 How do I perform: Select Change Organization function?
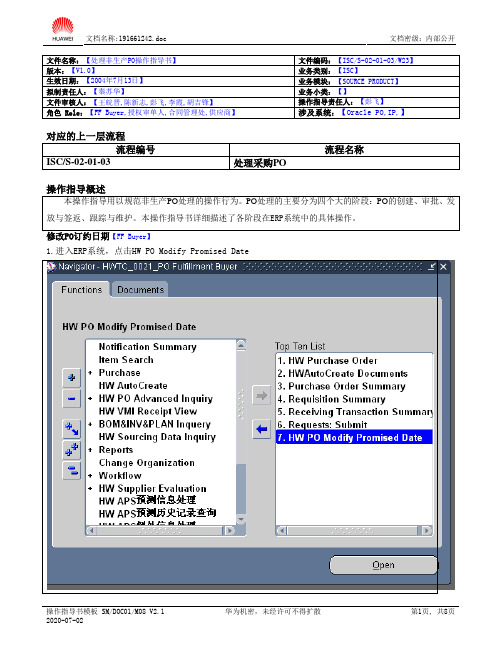[x=147, y=463]
